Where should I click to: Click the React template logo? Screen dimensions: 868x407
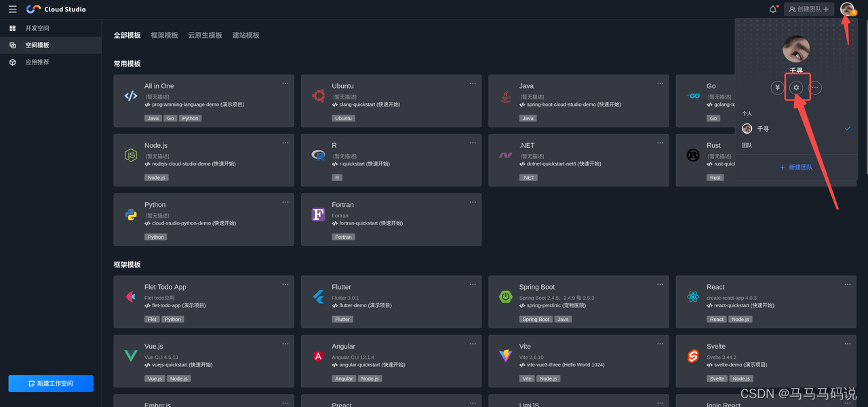tap(692, 296)
